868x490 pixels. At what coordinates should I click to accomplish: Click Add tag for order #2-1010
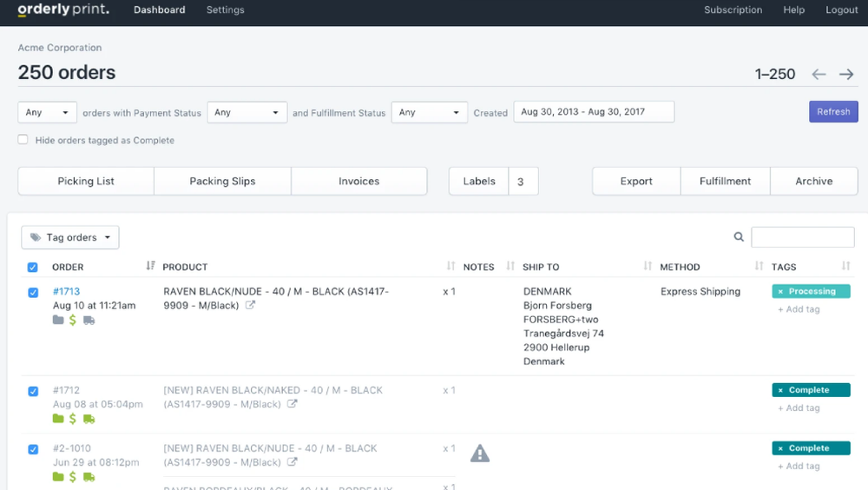pos(799,467)
